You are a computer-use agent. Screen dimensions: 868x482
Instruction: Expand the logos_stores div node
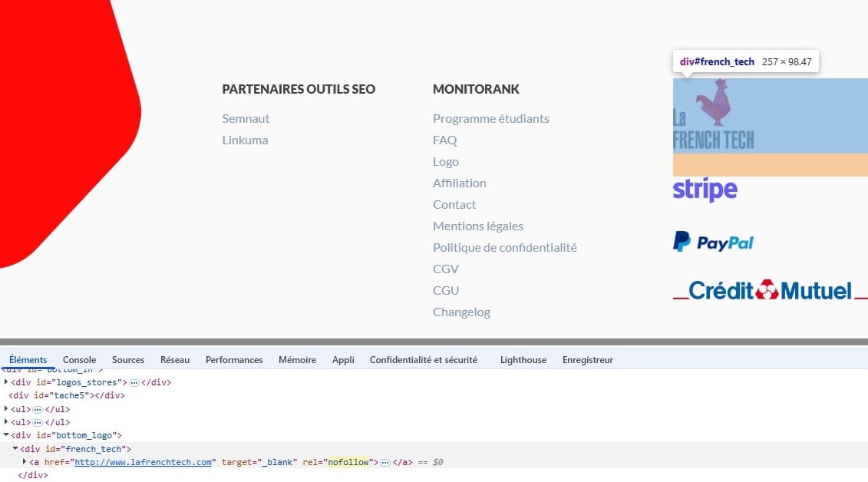click(7, 382)
